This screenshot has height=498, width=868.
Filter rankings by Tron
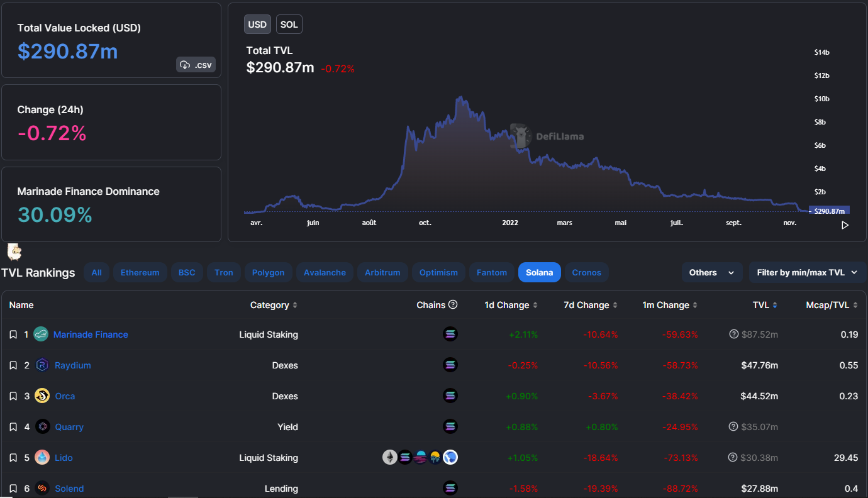click(224, 272)
